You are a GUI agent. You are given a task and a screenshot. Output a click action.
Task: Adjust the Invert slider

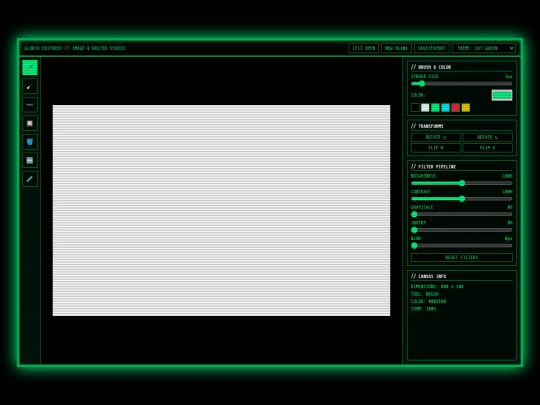pyautogui.click(x=461, y=230)
